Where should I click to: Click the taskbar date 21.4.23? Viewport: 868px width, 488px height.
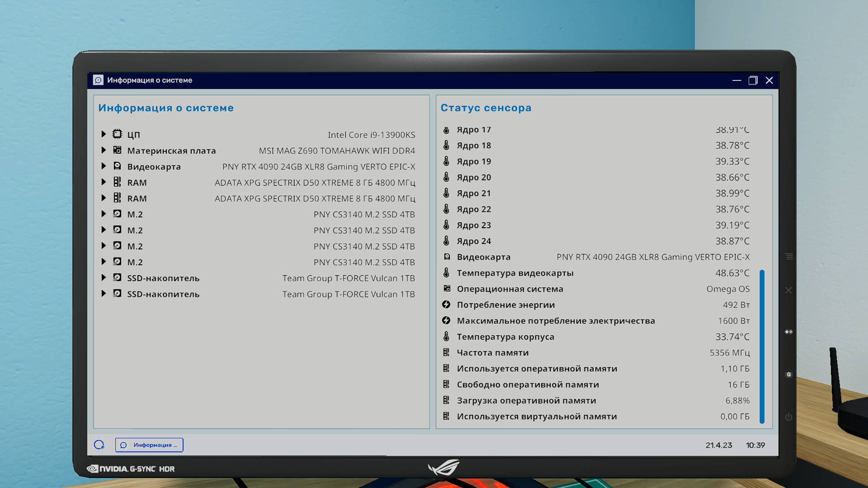[719, 445]
